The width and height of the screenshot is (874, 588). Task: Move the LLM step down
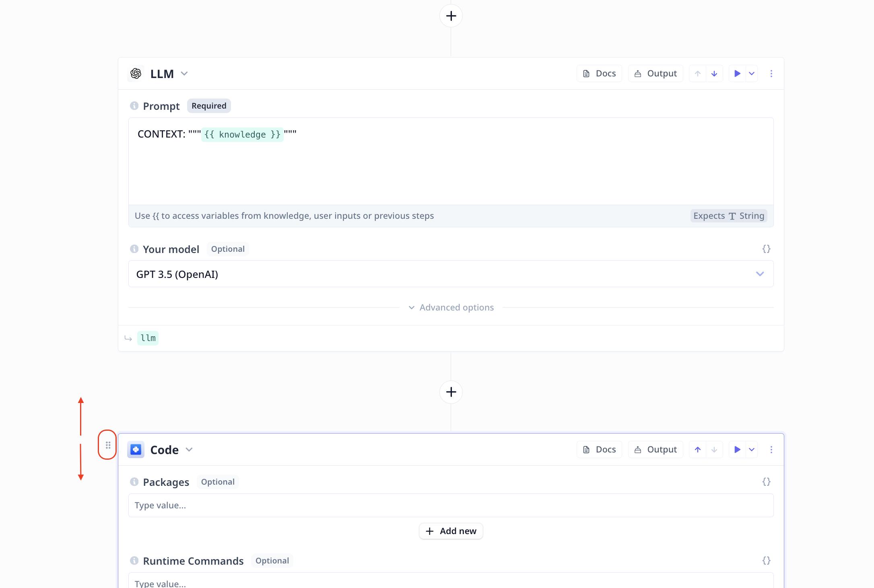[x=714, y=74]
